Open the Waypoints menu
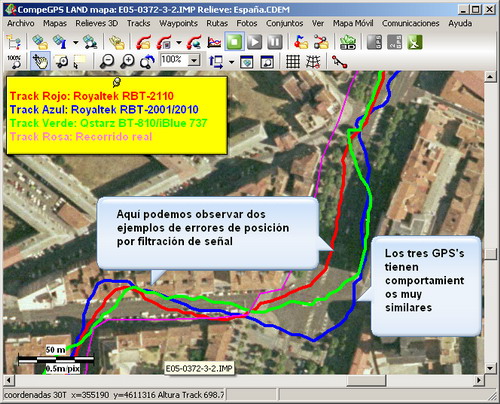The image size is (500, 404). pyautogui.click(x=178, y=23)
